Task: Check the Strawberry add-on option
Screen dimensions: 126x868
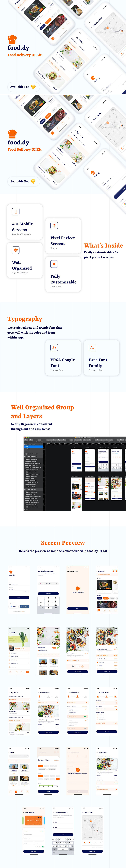Action: coord(98,669)
